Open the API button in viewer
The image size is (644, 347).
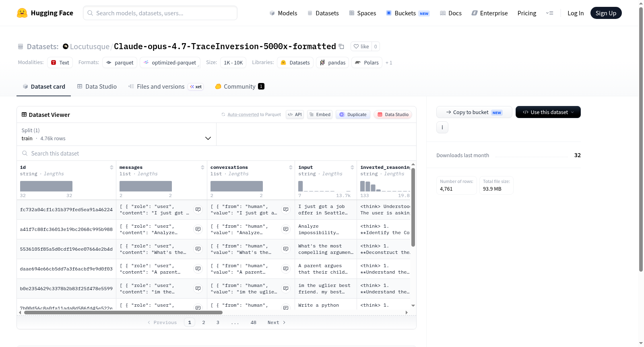(x=295, y=114)
